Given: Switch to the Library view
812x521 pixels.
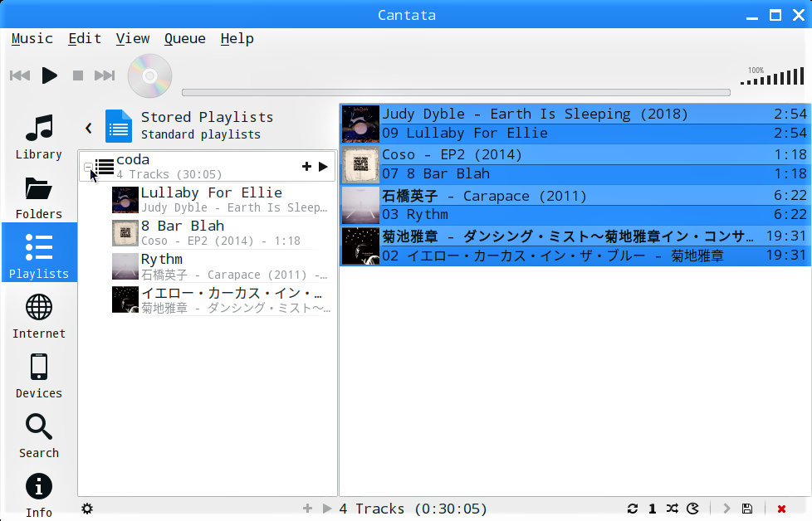Looking at the screenshot, I should point(39,137).
